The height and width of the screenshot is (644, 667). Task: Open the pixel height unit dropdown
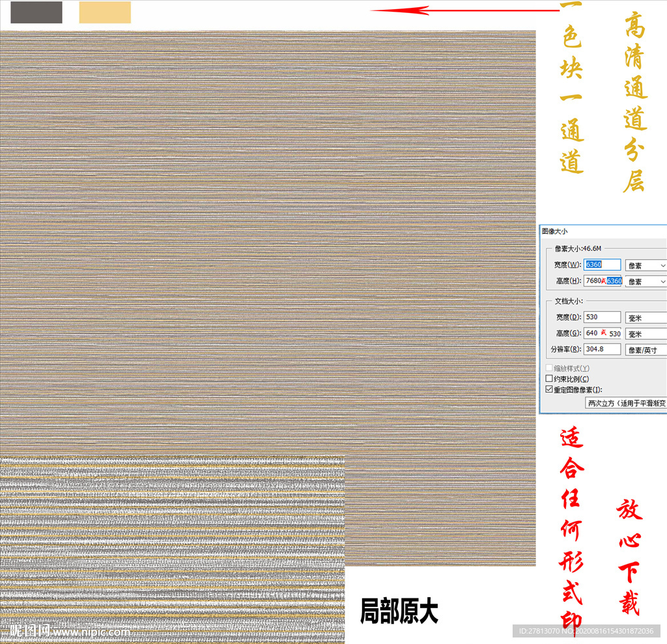coord(646,281)
